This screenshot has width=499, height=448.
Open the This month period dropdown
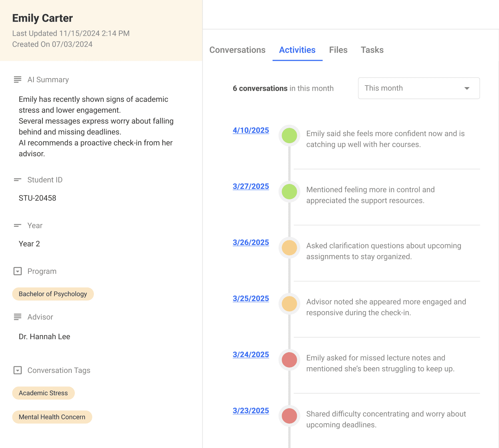pyautogui.click(x=419, y=88)
